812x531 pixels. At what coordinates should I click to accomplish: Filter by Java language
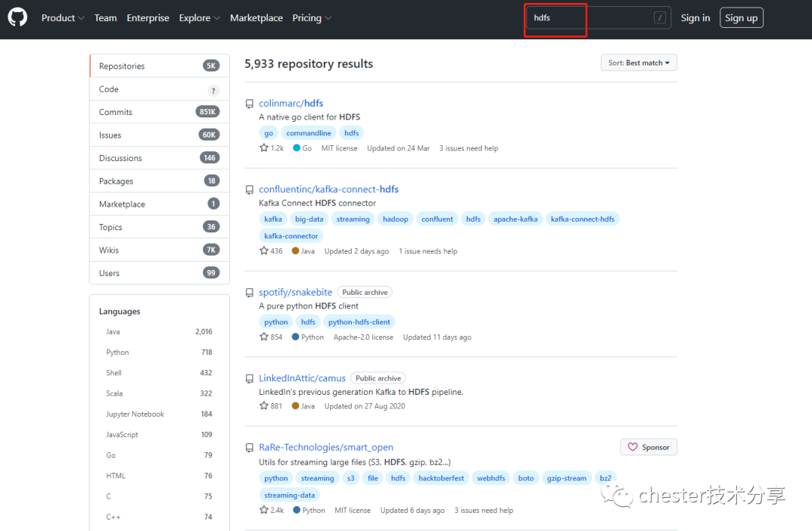coord(159,332)
